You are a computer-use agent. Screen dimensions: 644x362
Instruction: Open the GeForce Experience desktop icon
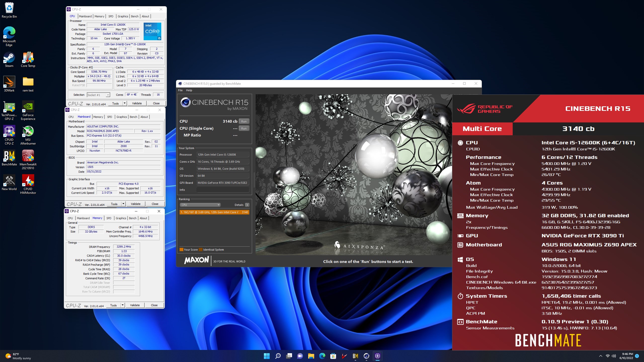(x=28, y=111)
